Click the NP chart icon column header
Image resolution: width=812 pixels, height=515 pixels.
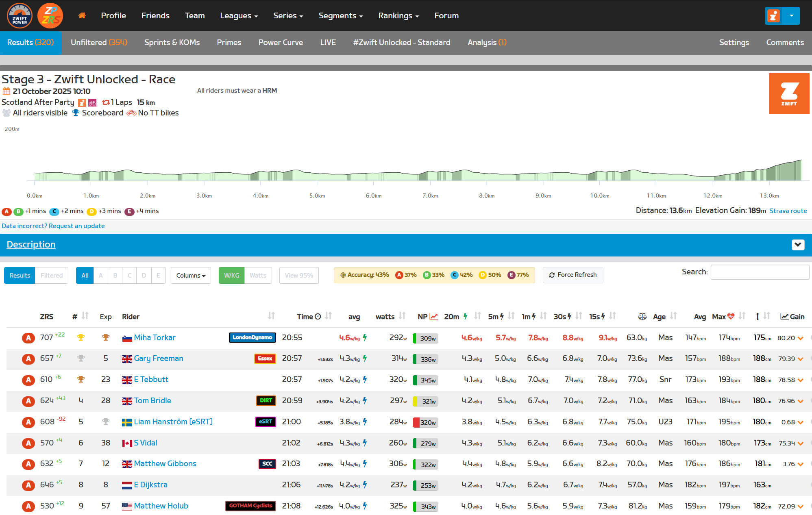coord(433,316)
